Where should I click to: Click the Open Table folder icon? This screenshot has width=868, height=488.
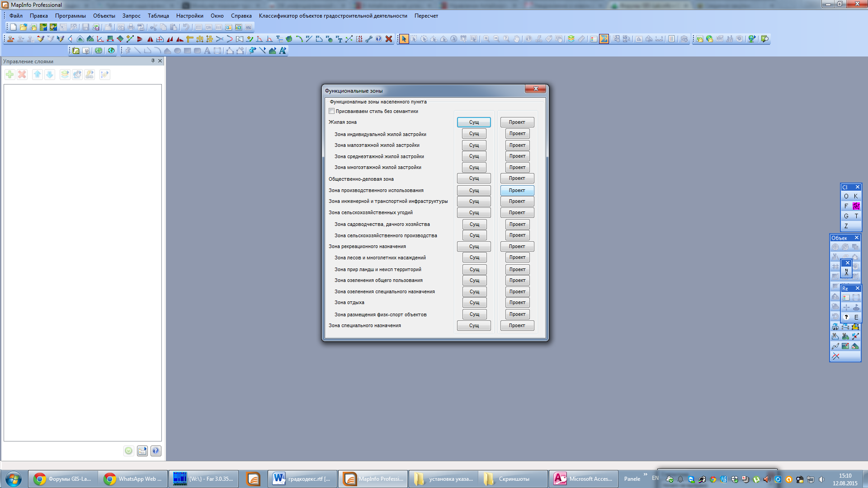coord(24,28)
